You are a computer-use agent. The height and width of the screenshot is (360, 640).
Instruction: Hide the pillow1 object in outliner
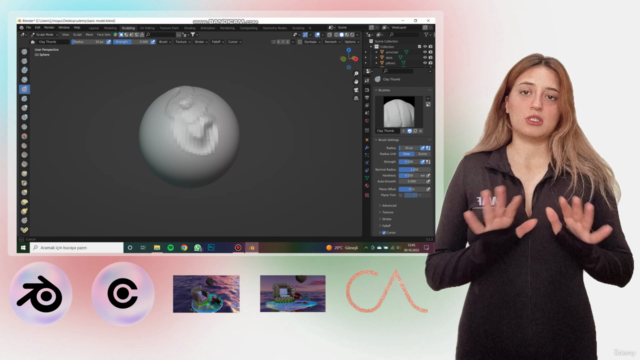pos(425,63)
